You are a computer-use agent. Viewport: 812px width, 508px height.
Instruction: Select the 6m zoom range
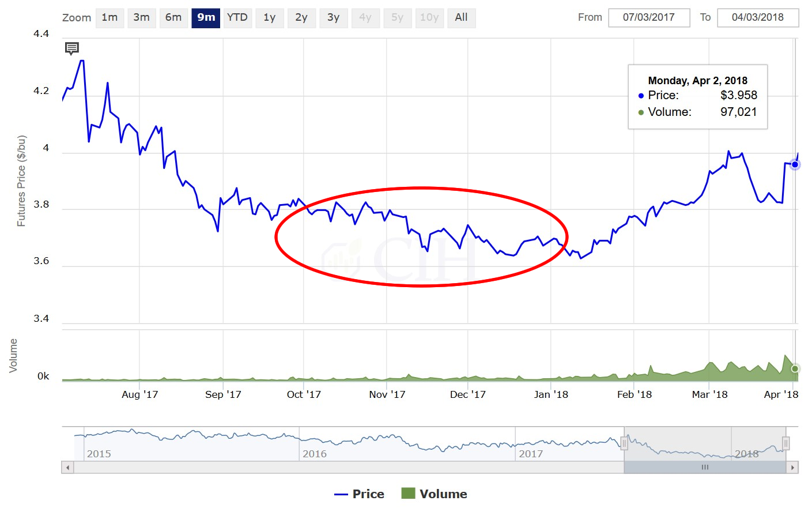[173, 17]
